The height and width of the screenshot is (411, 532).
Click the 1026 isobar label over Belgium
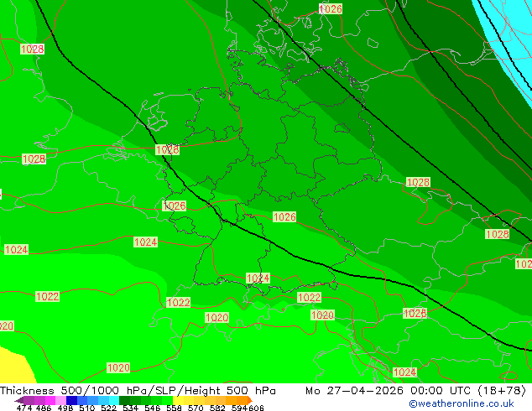point(175,205)
